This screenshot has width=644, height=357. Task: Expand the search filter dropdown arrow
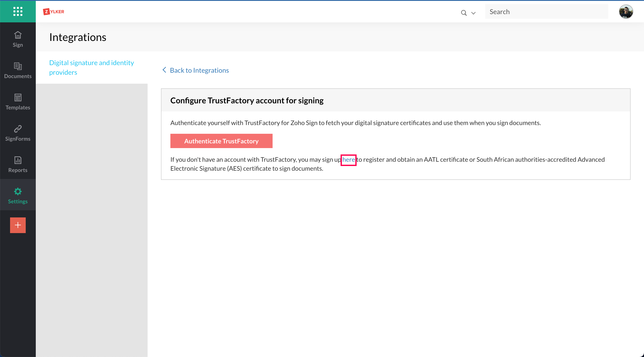pyautogui.click(x=473, y=13)
